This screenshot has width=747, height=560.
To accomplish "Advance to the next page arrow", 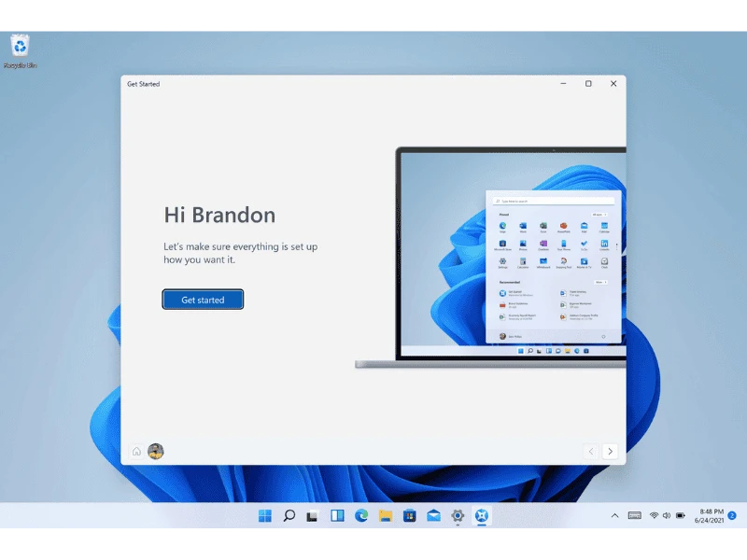I will pyautogui.click(x=611, y=451).
